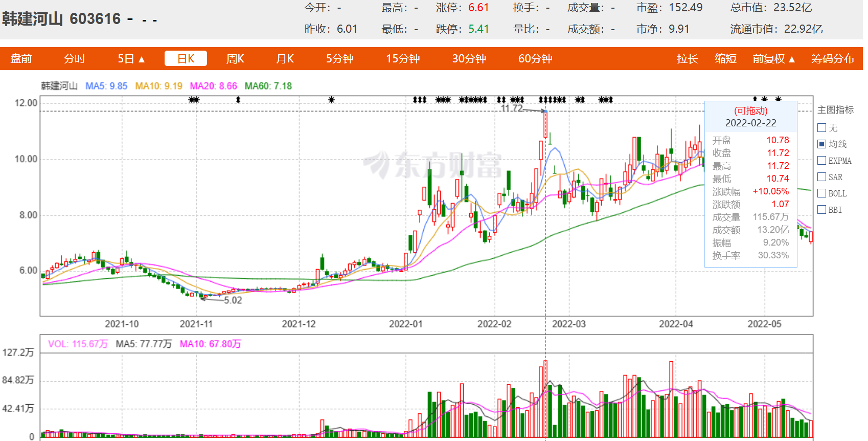Enable the SAR indicator

click(x=822, y=177)
